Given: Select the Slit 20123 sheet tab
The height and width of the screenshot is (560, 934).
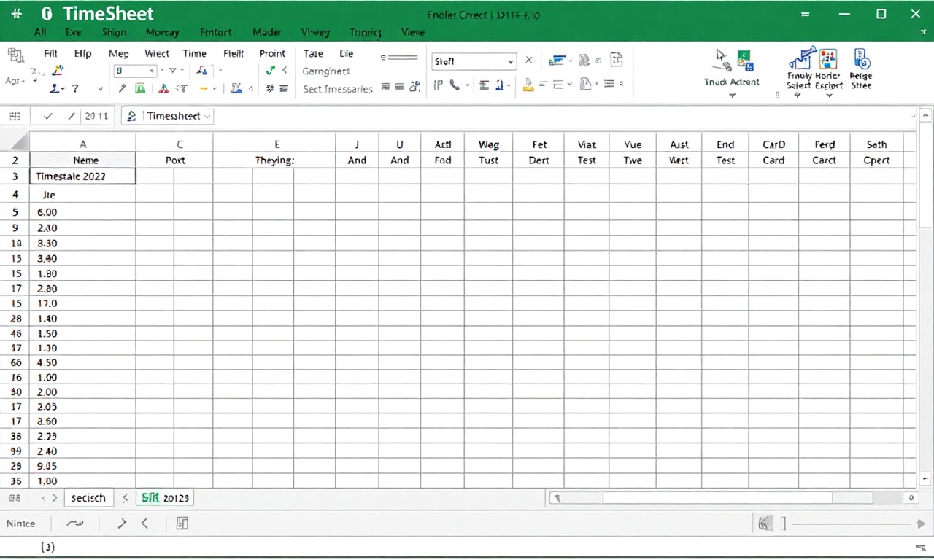Looking at the screenshot, I should tap(165, 498).
